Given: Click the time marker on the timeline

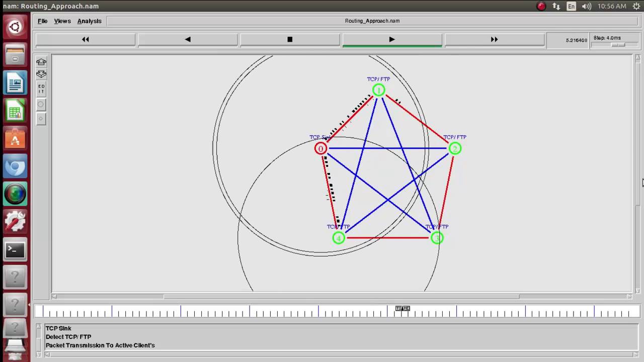Looking at the screenshot, I should point(403,308).
